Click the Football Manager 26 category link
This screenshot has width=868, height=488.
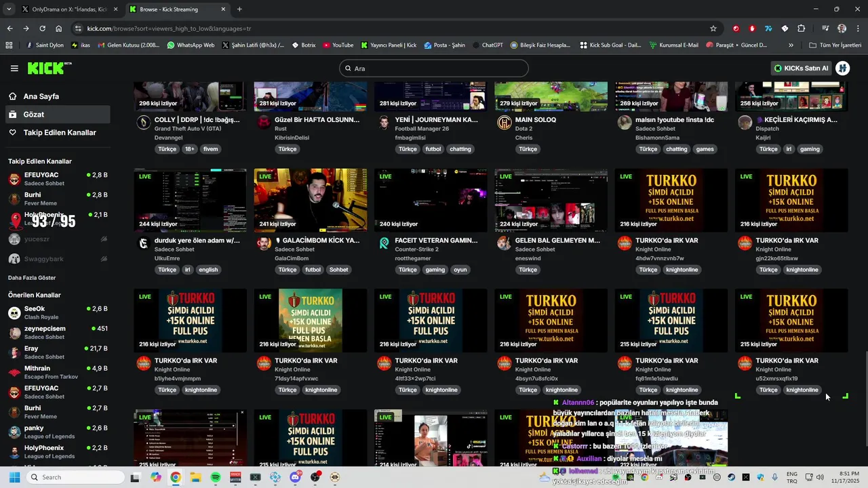point(422,129)
